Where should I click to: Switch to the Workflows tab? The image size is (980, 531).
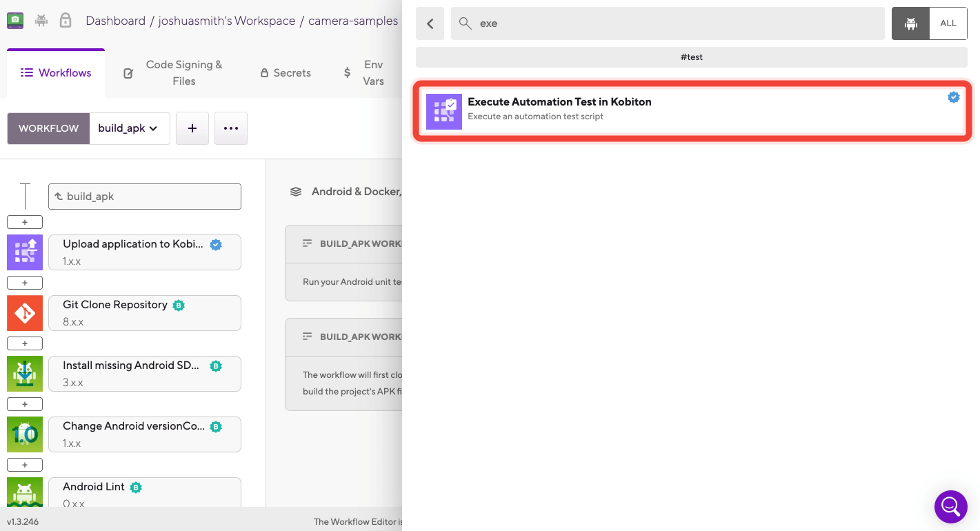[x=56, y=73]
